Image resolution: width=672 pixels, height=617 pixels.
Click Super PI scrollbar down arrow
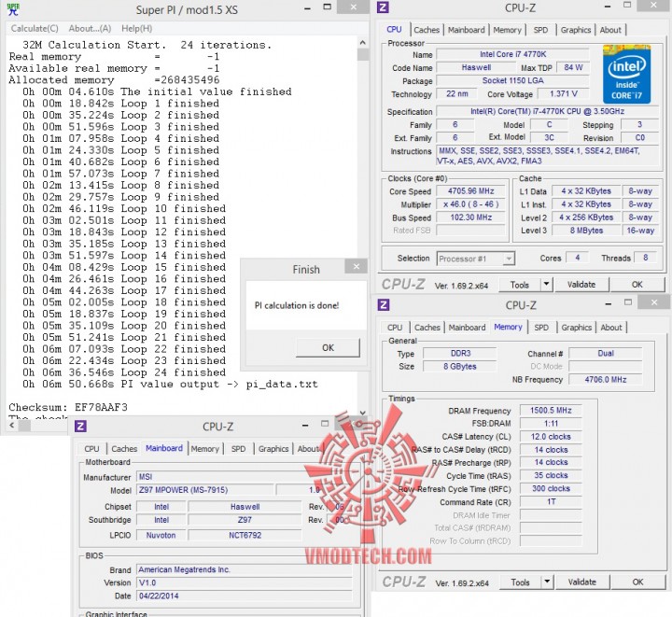coord(362,413)
